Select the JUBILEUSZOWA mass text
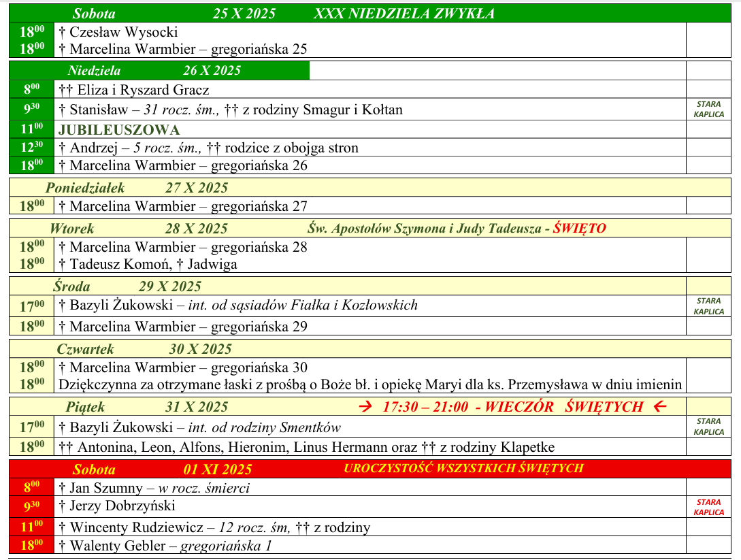Image resolution: width=741 pixels, height=560 pixels. tap(119, 130)
